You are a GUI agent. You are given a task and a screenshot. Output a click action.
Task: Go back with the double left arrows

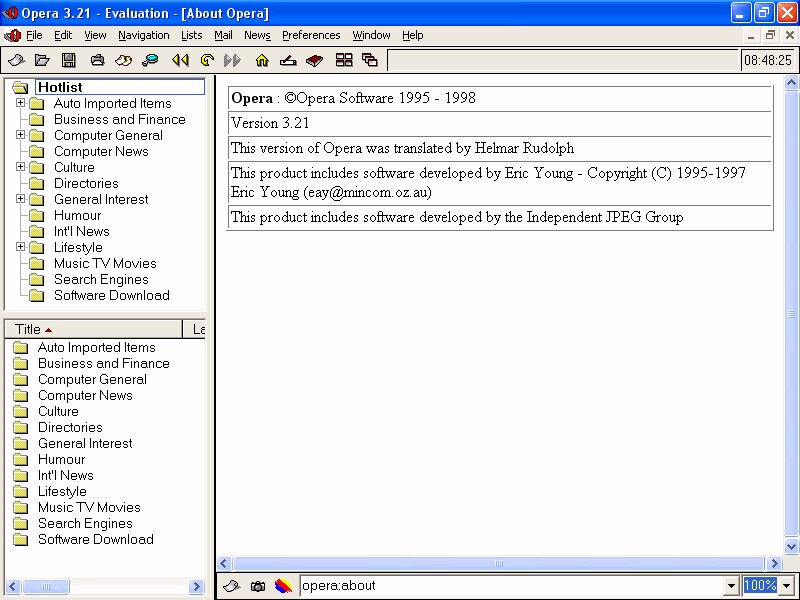(180, 60)
